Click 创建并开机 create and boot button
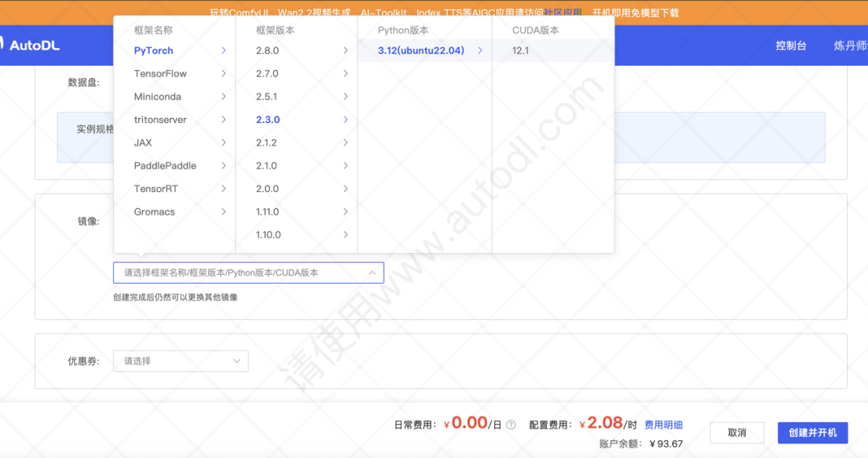The height and width of the screenshot is (458, 868). (813, 432)
